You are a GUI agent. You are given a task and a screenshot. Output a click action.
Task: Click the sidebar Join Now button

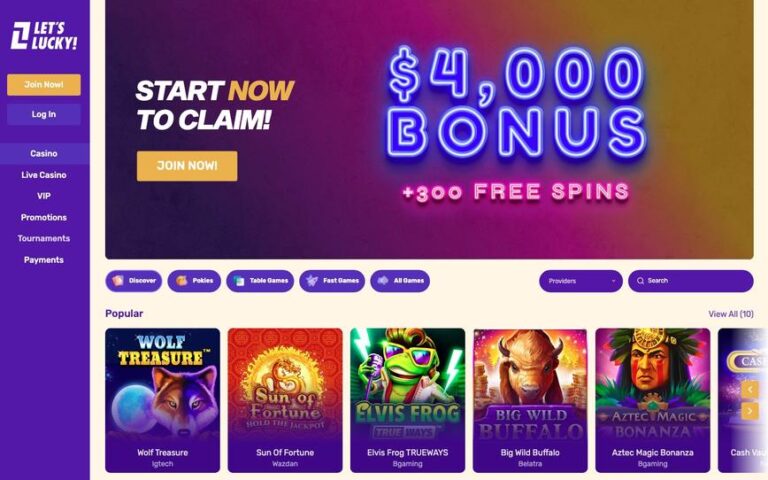pos(44,85)
